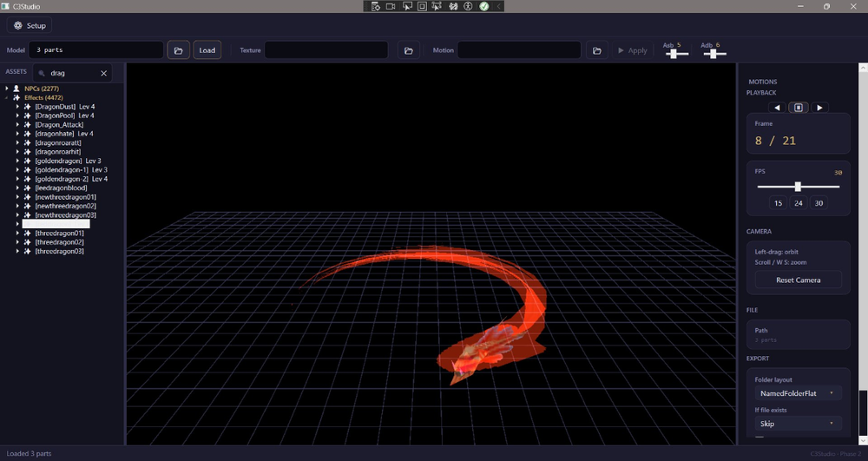The height and width of the screenshot is (461, 868).
Task: Expand the [threedragon01] node
Action: (17, 233)
